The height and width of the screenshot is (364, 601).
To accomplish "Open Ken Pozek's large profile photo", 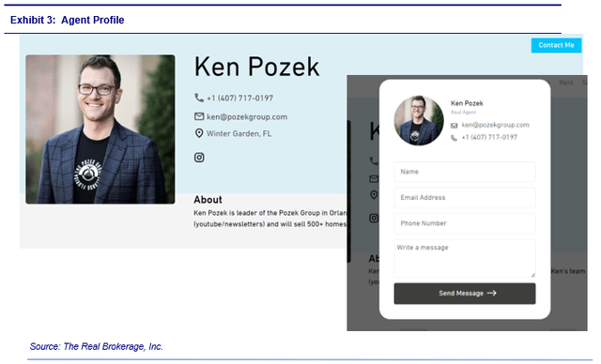I will (x=100, y=129).
